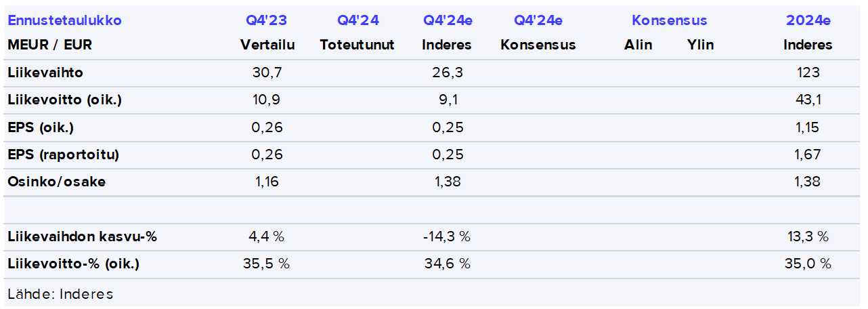The height and width of the screenshot is (309, 868).
Task: Click the "Ylin" column subheader
Action: (700, 45)
